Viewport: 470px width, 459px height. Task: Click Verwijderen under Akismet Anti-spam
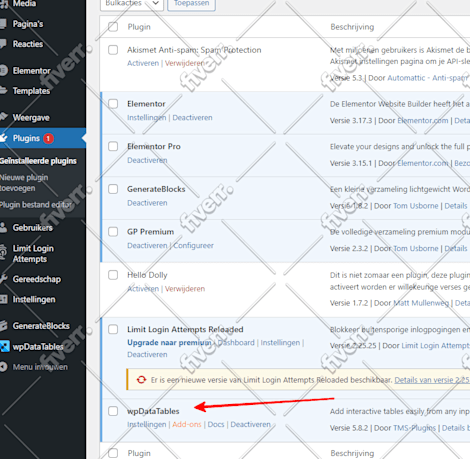point(185,63)
